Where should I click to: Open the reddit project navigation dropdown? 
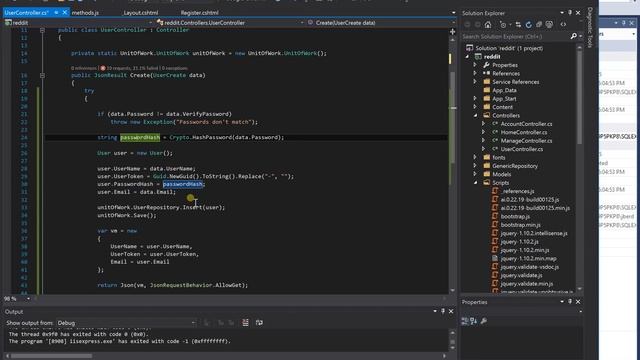click(151, 23)
